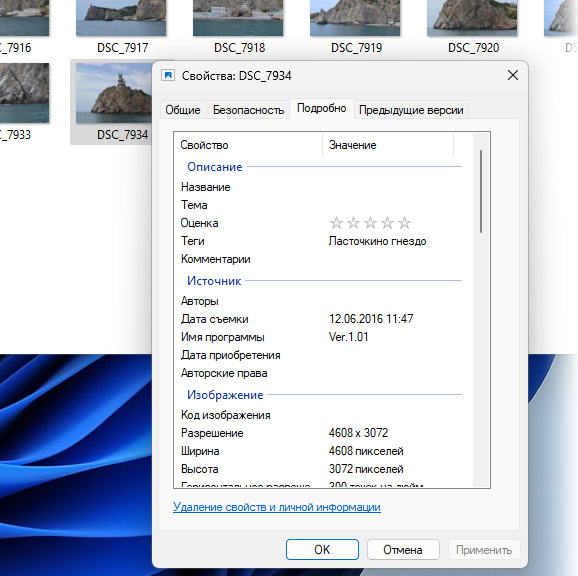Open the Удаление свойств и личной информации link
This screenshot has height=576, width=578.
click(277, 507)
